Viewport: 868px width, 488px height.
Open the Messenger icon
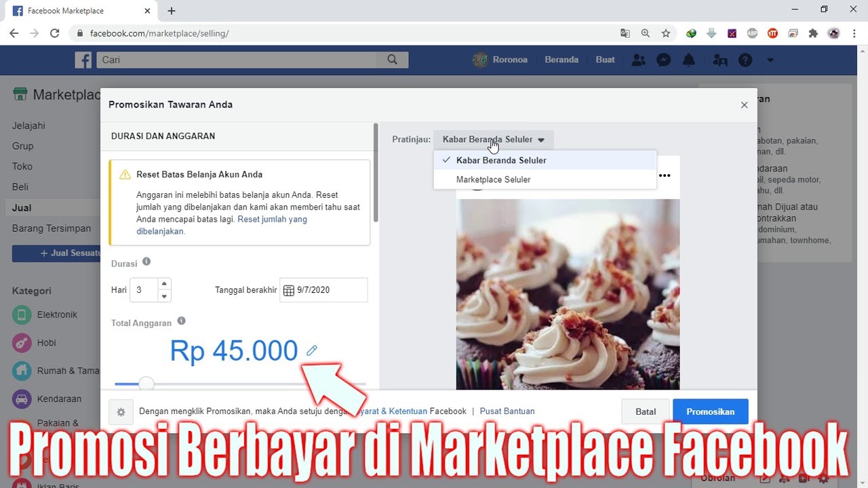click(664, 60)
